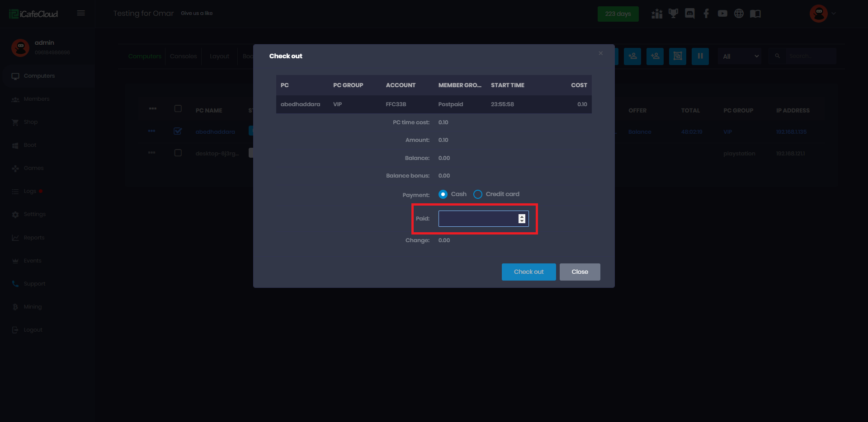
Task: Select Credit card payment option
Action: pos(478,194)
